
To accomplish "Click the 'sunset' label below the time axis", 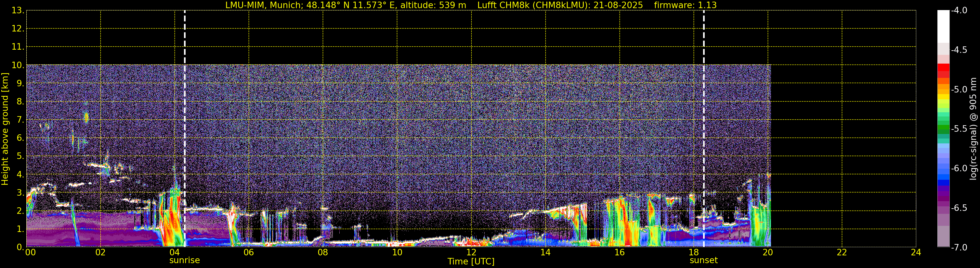I will point(703,261).
